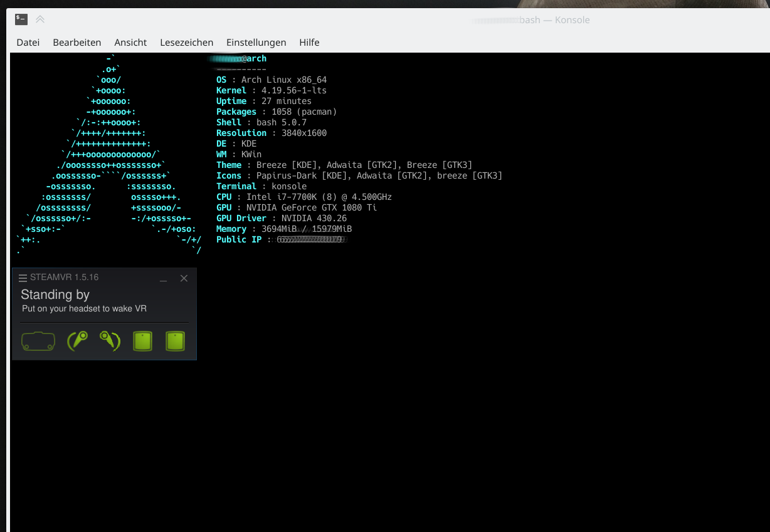Click the Konsole terminal icon in title bar
This screenshot has height=532, width=770.
[x=21, y=19]
